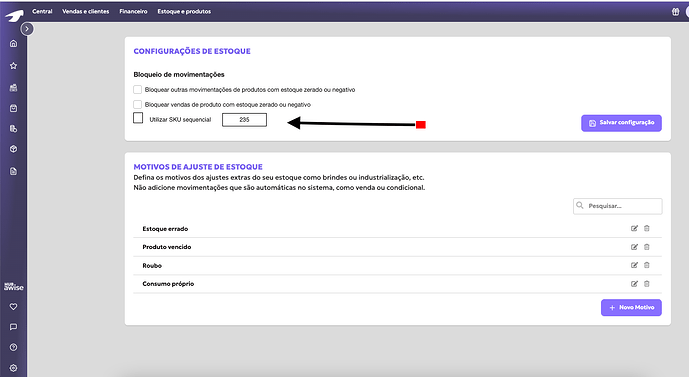
Task: Edit the Estoque errado reason
Action: [x=634, y=228]
